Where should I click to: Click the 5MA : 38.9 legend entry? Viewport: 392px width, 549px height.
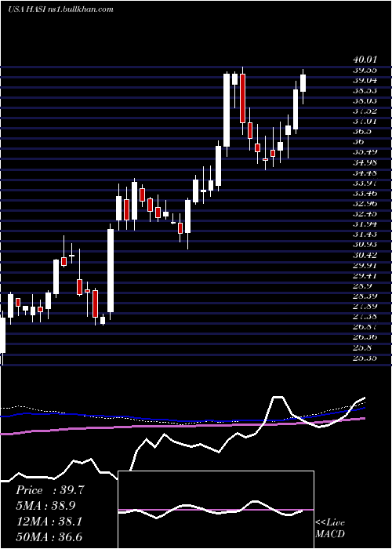coord(45,506)
